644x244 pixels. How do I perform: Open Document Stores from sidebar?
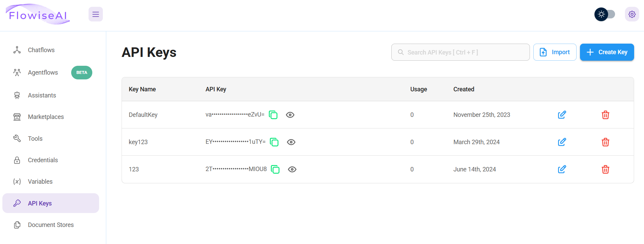[x=50, y=225]
